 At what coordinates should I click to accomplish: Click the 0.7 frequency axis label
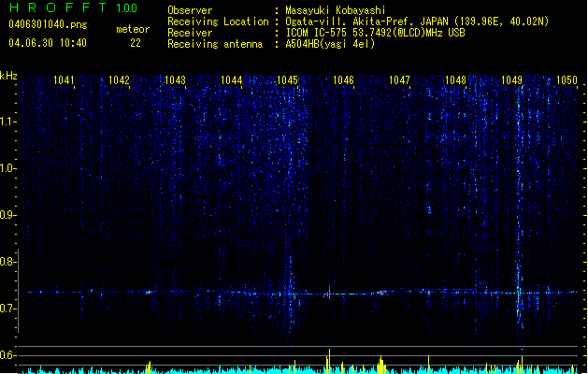pyautogui.click(x=7, y=309)
